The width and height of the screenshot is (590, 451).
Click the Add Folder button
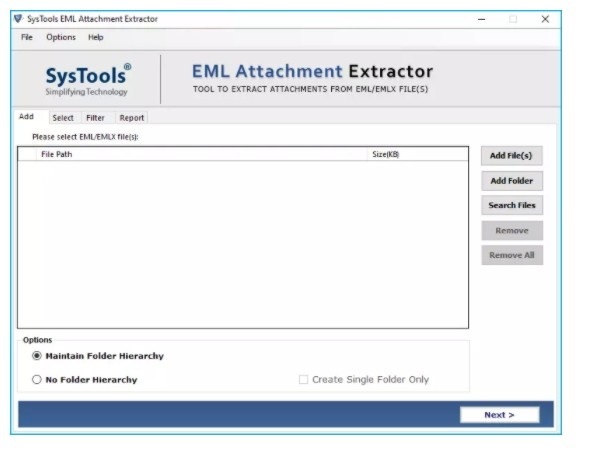pos(512,181)
